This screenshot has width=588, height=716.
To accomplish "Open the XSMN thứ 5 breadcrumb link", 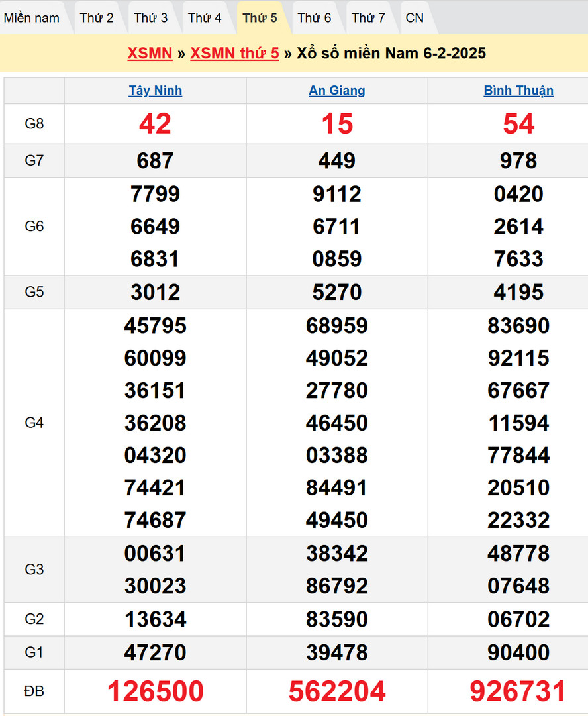I will (234, 54).
